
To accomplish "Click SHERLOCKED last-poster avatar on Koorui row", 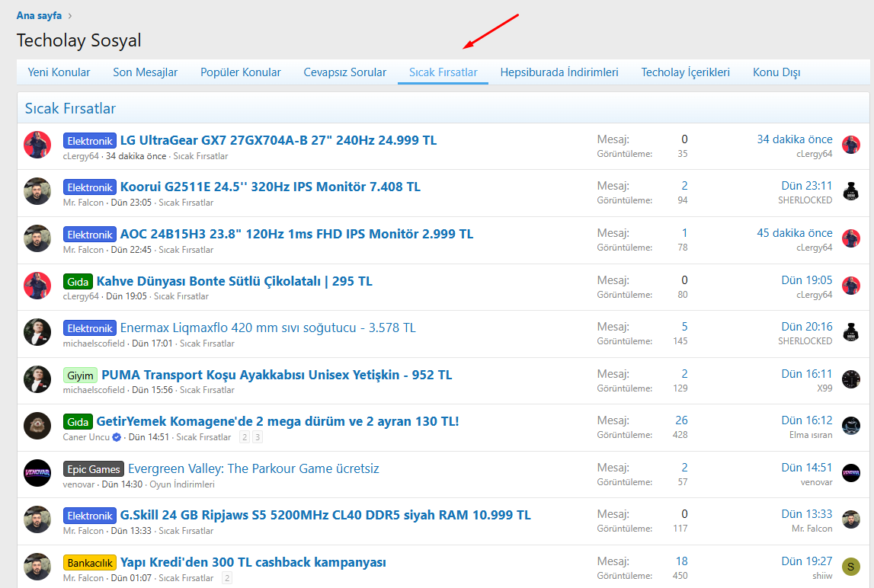I will (850, 191).
